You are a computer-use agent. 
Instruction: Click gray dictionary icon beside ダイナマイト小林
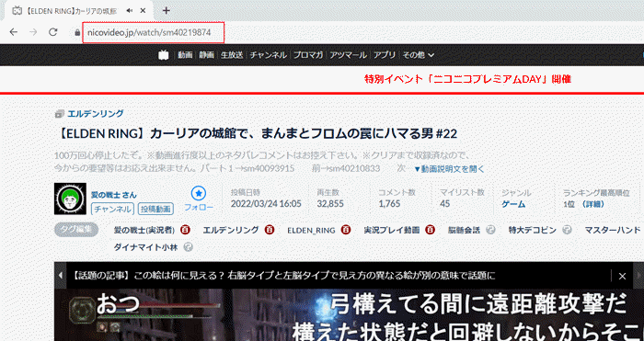tap(188, 247)
